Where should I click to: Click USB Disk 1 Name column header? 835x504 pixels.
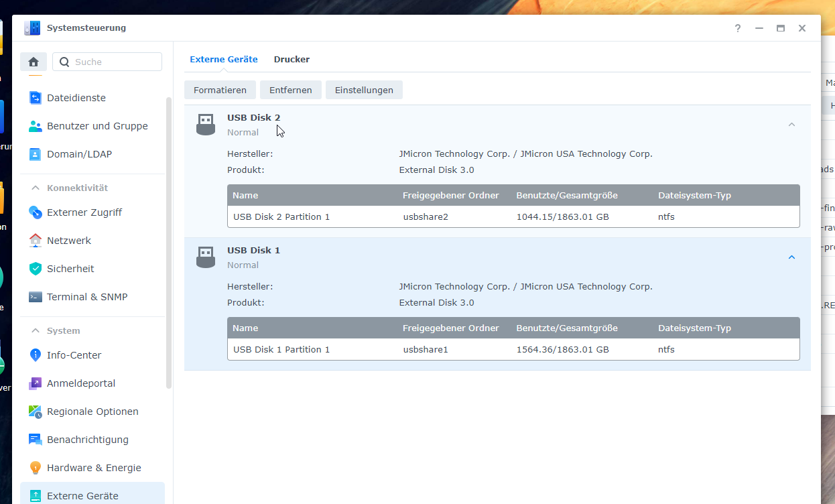point(245,328)
